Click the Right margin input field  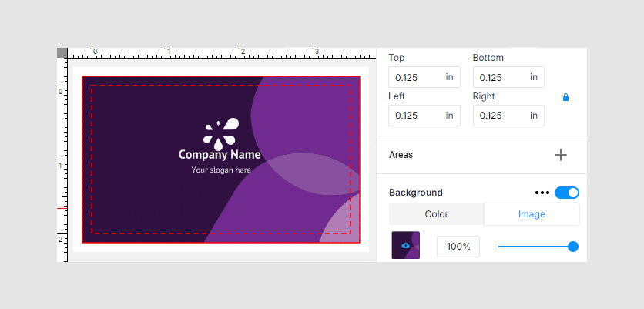coord(508,116)
